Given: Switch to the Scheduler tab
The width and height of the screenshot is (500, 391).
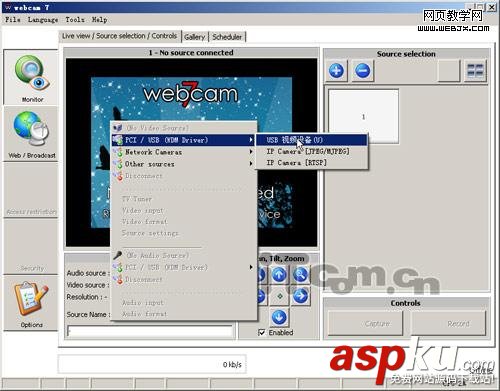Looking at the screenshot, I should (227, 37).
